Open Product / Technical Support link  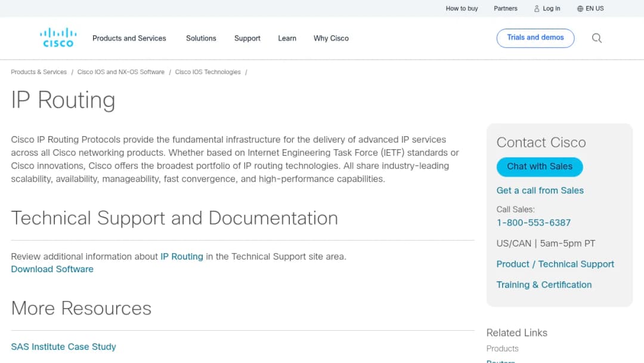[x=555, y=264]
